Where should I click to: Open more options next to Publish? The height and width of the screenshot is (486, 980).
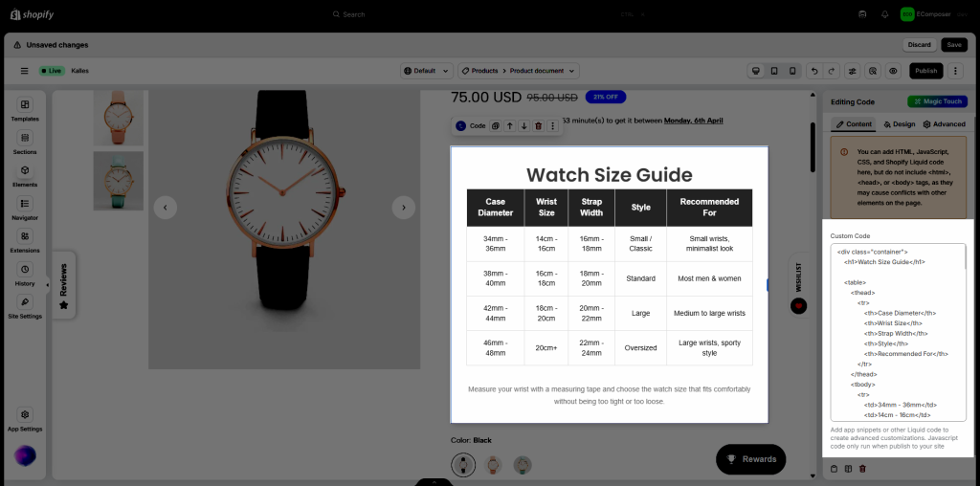click(956, 71)
